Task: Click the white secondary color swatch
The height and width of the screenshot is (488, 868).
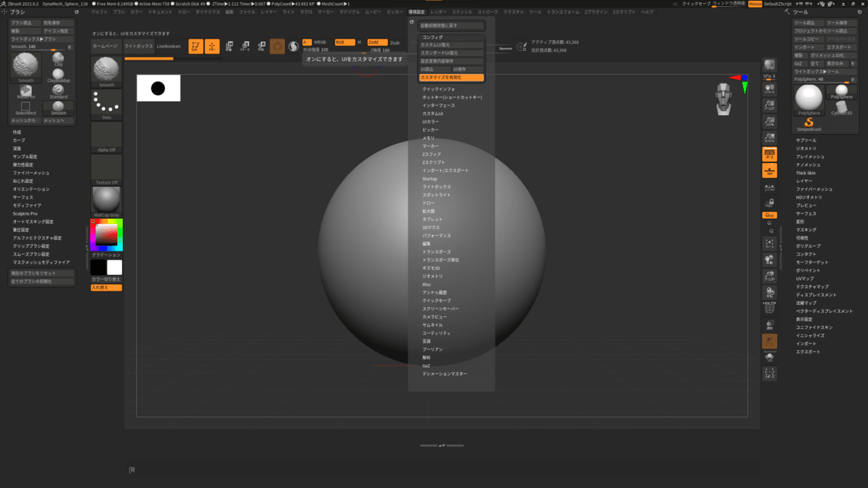Action: [x=114, y=267]
